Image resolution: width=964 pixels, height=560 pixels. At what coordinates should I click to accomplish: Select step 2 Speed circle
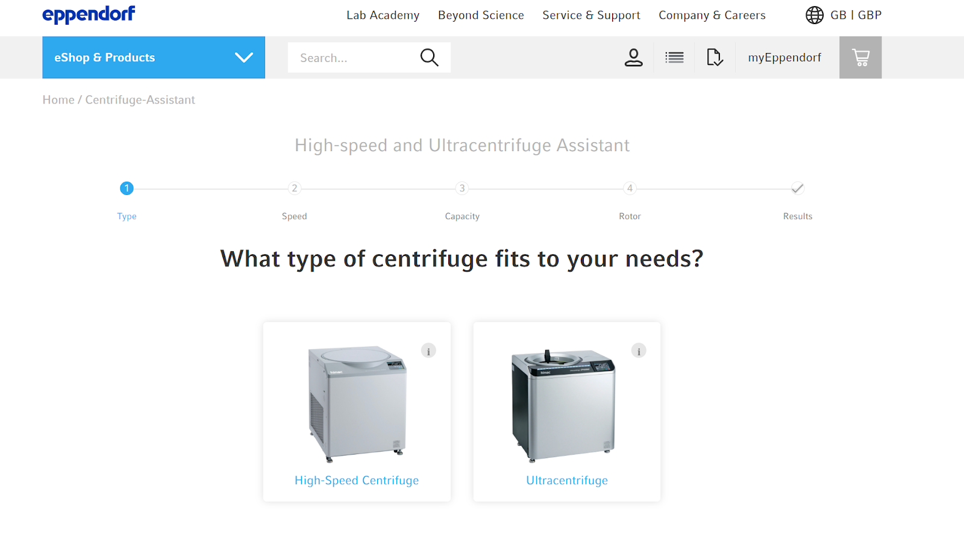click(x=295, y=188)
